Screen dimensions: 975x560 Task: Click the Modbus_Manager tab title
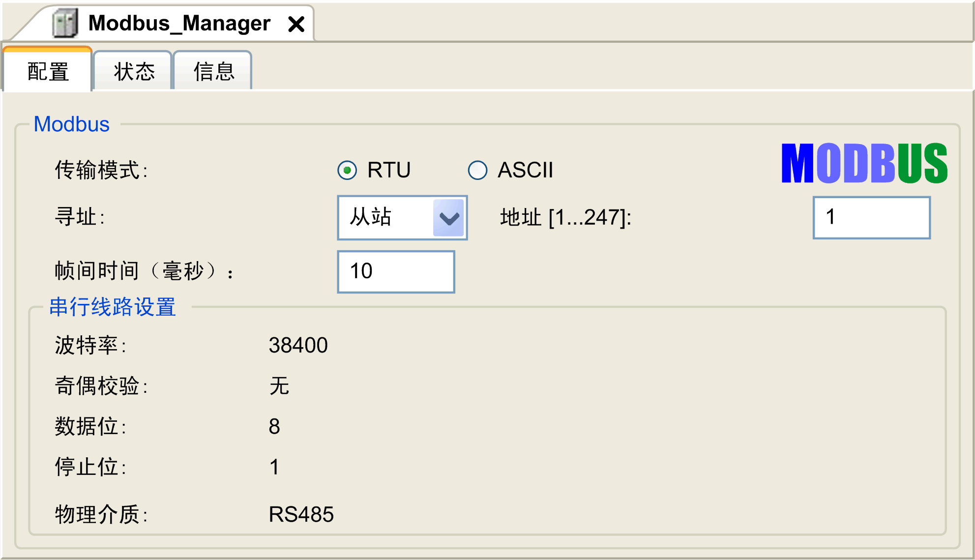(179, 23)
